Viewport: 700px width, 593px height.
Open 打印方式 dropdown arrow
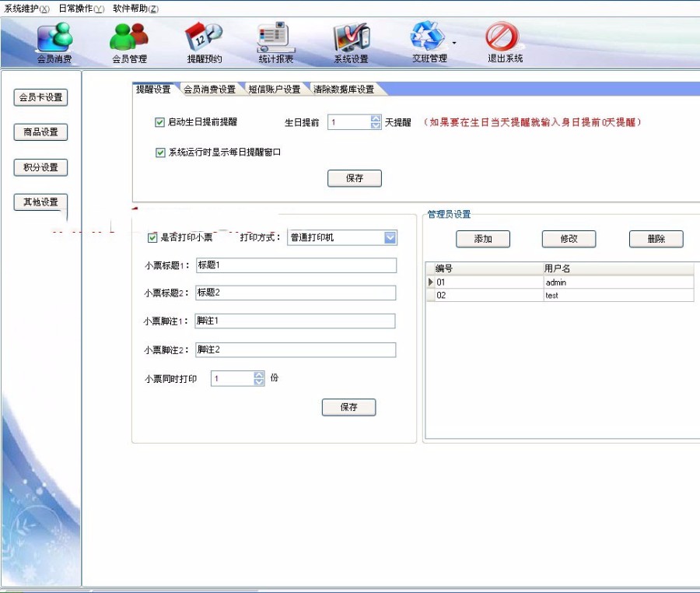pyautogui.click(x=390, y=237)
